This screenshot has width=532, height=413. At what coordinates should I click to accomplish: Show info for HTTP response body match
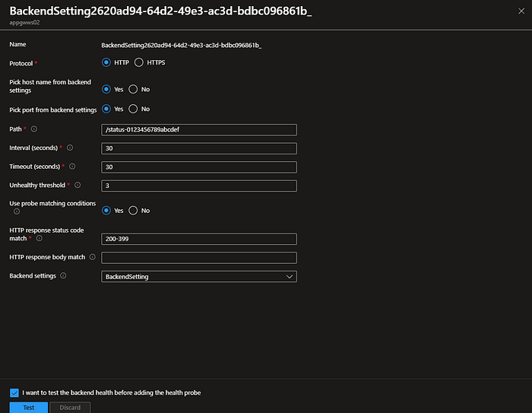click(x=92, y=257)
